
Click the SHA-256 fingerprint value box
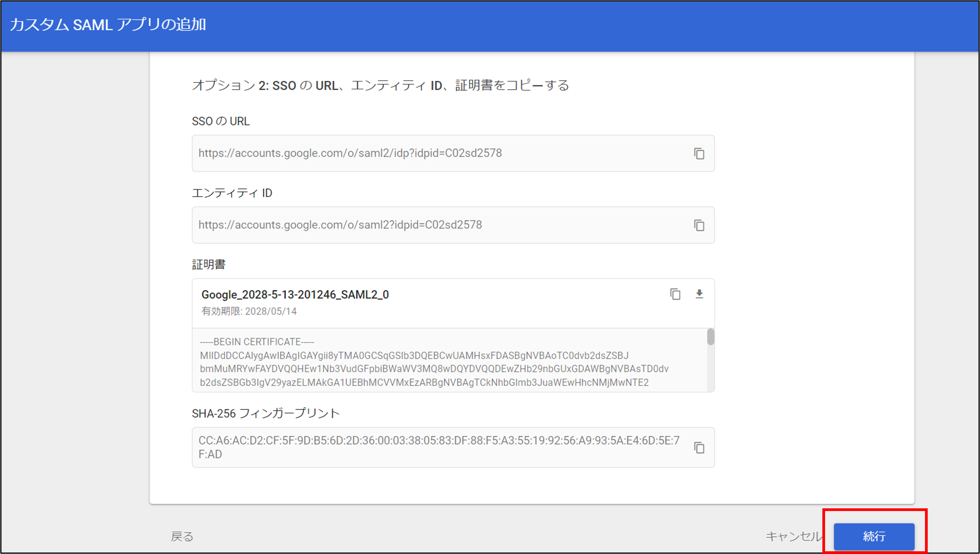[438, 447]
